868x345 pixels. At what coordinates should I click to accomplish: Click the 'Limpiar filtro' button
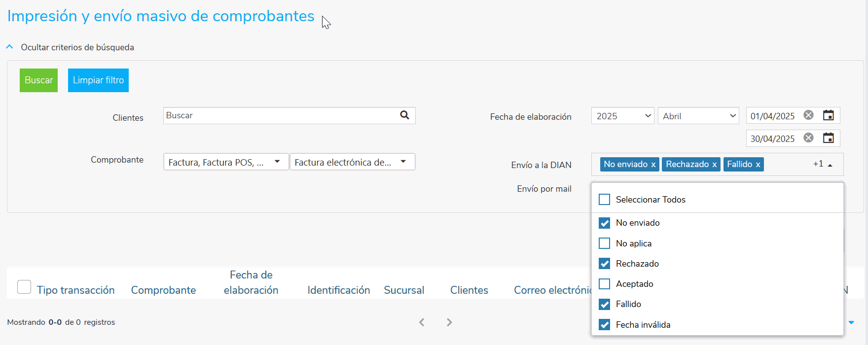tap(98, 80)
